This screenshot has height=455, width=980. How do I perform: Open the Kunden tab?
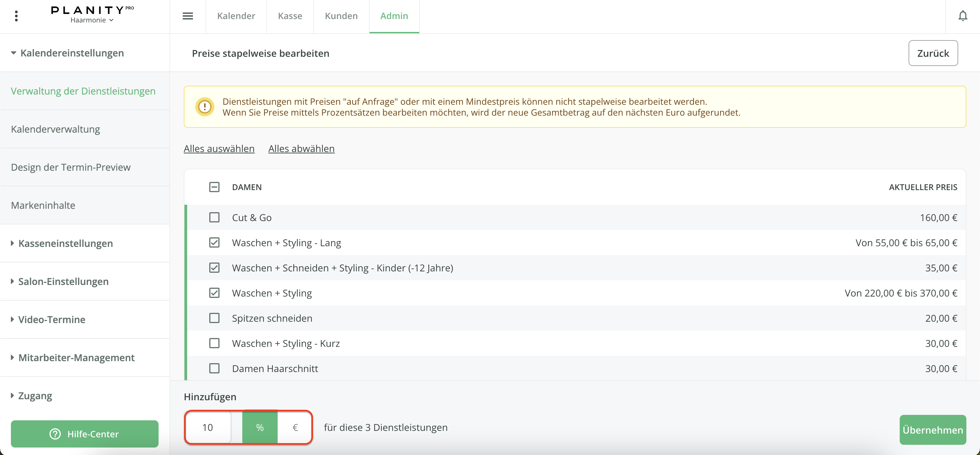pyautogui.click(x=341, y=16)
